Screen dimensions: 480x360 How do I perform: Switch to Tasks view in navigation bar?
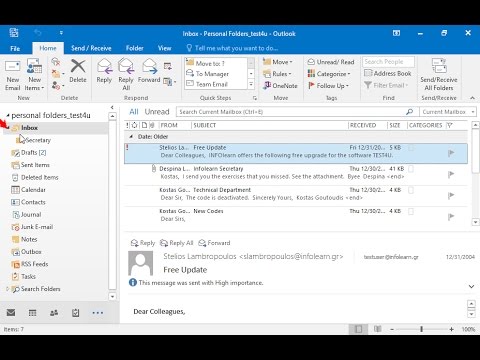pos(76,313)
